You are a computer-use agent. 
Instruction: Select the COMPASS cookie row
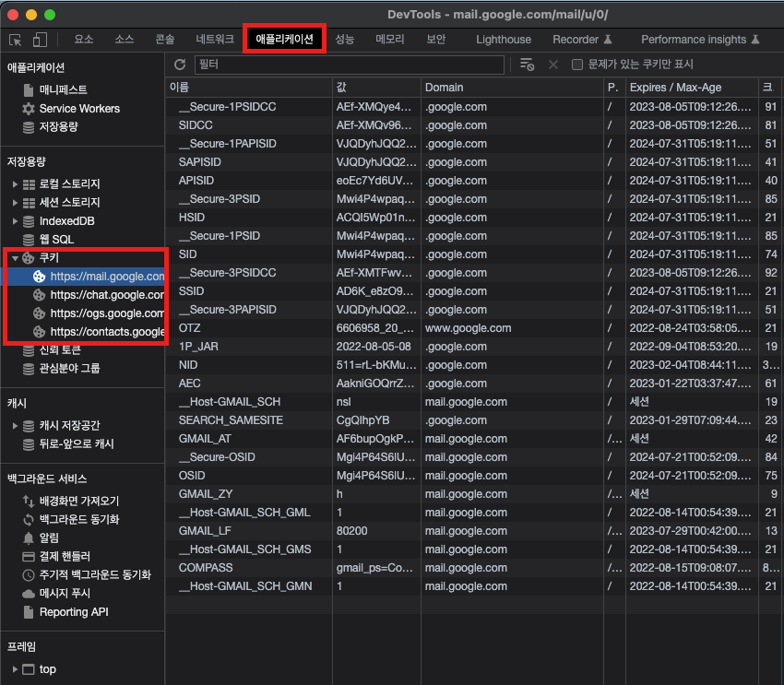[x=474, y=568]
